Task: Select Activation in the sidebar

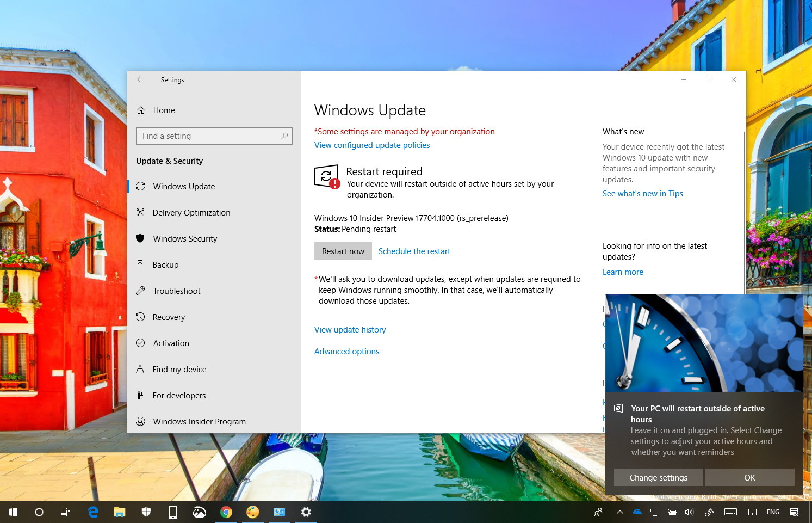Action: coord(171,343)
